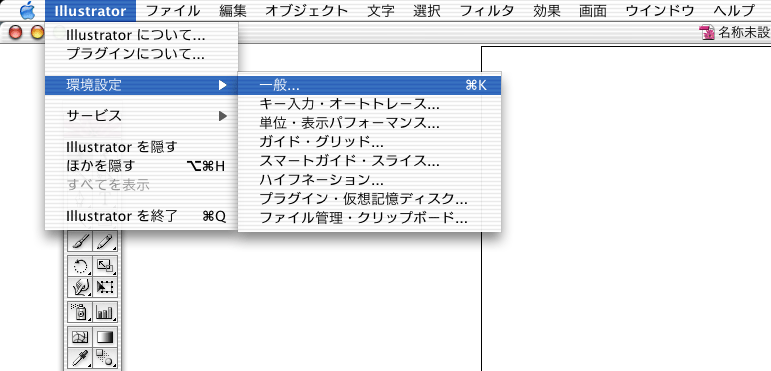Open the フィルタ menu
The height and width of the screenshot is (371, 771).
pyautogui.click(x=487, y=10)
